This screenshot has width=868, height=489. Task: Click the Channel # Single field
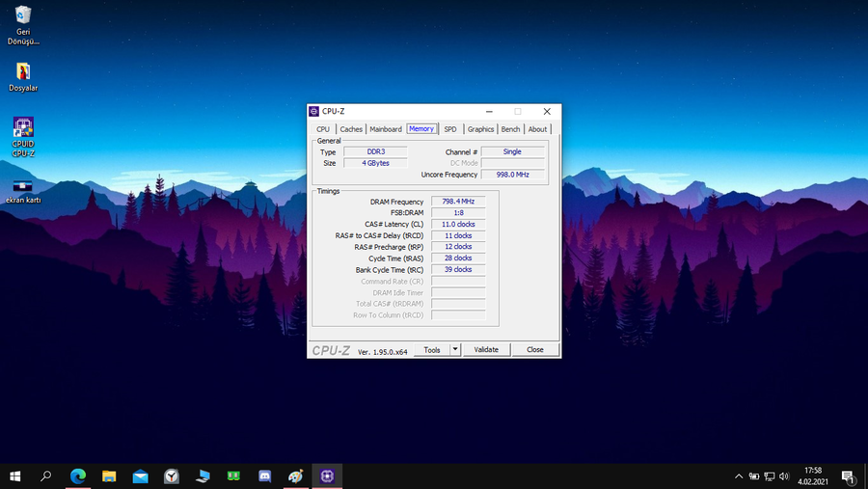click(x=513, y=151)
